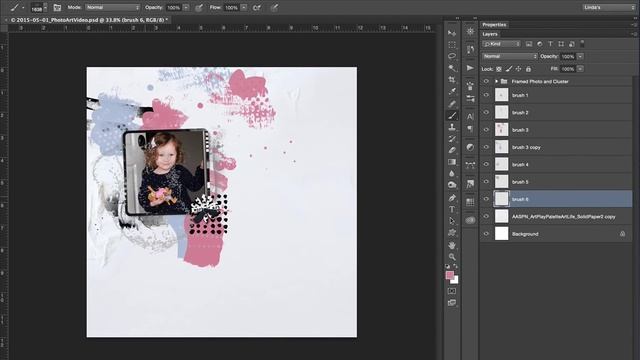Select the Custom Shape tool
The image size is (640, 360).
(452, 233)
